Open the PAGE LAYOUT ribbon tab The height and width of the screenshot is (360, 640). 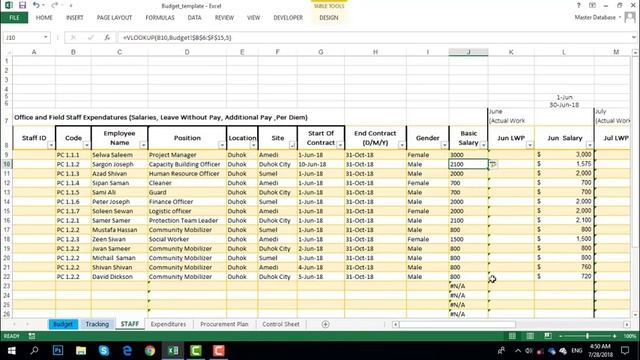click(114, 18)
